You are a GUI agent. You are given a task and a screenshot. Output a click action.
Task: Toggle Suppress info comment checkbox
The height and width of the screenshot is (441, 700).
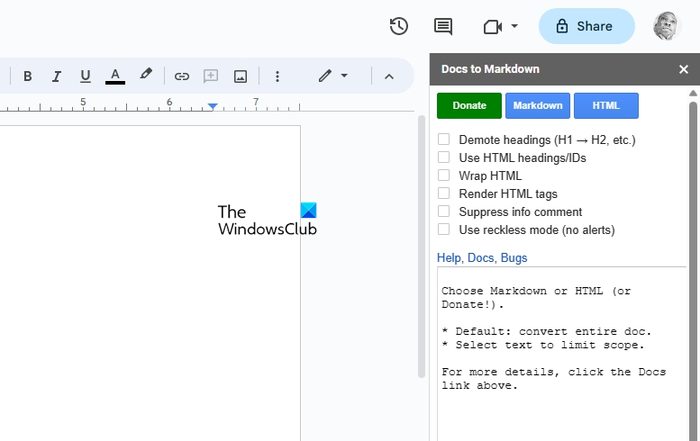click(x=444, y=211)
